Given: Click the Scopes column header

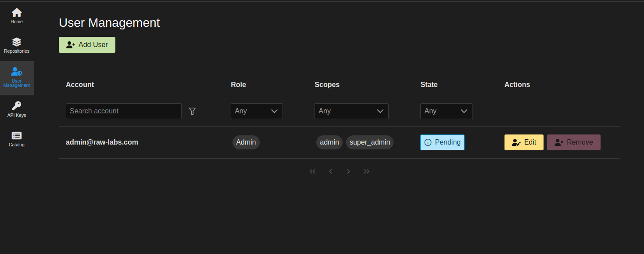Looking at the screenshot, I should 327,85.
